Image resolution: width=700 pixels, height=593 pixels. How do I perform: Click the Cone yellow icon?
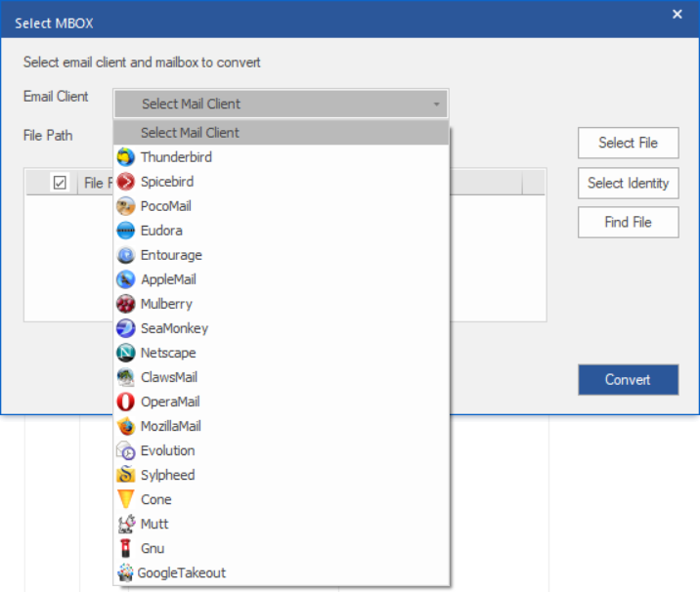125,499
